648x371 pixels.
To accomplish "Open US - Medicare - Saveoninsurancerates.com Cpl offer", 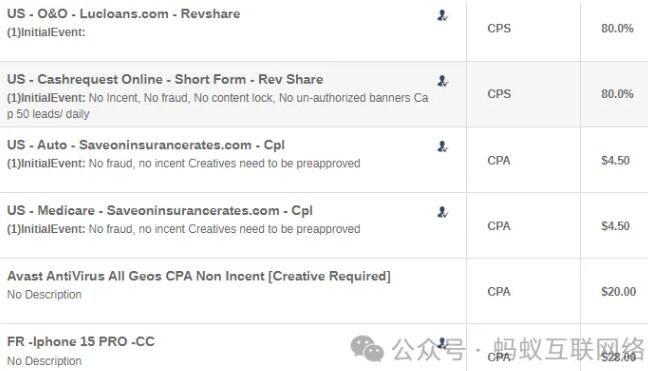I will tap(160, 211).
